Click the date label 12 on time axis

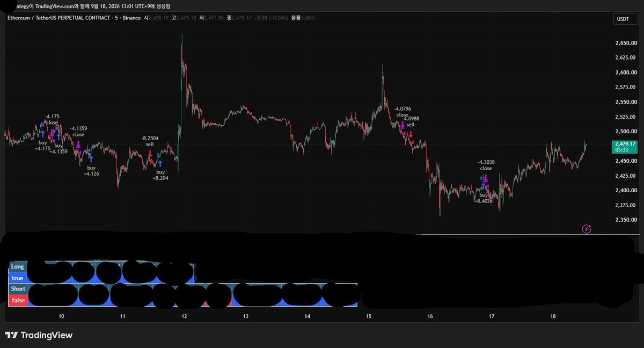184,317
